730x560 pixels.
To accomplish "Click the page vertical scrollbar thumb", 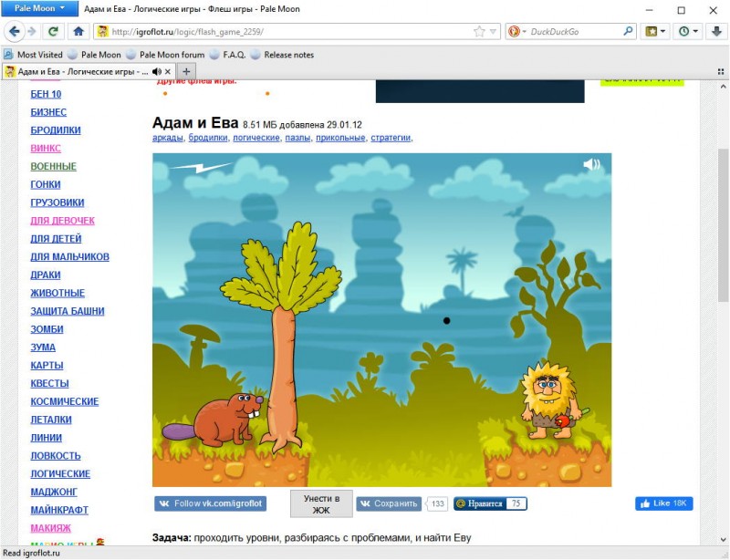I will pos(723,225).
